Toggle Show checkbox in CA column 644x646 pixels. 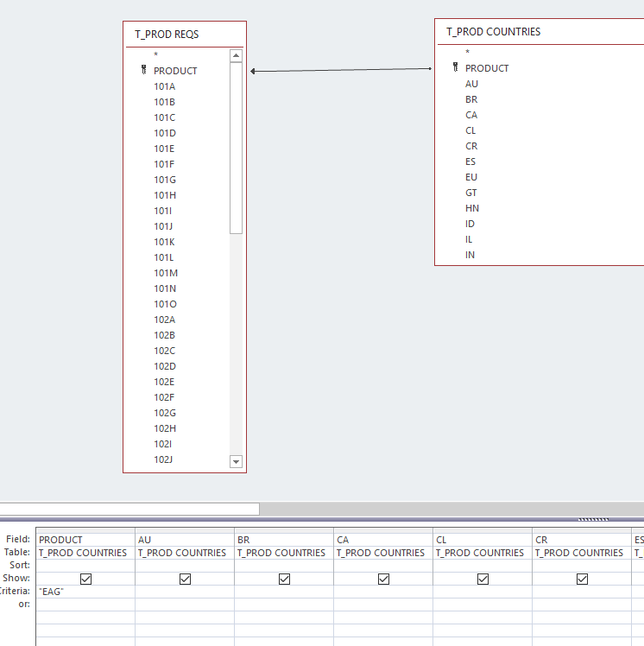383,579
